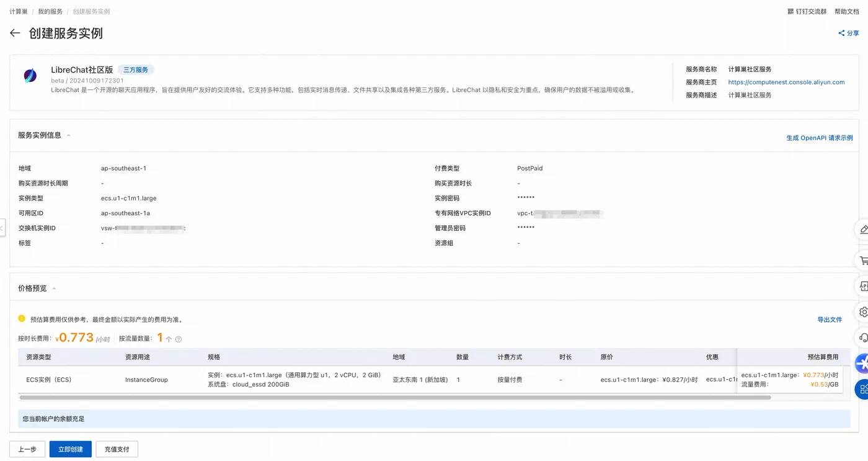Collapse the 价格预览 section
This screenshot has height=461, width=868.
coord(54,289)
